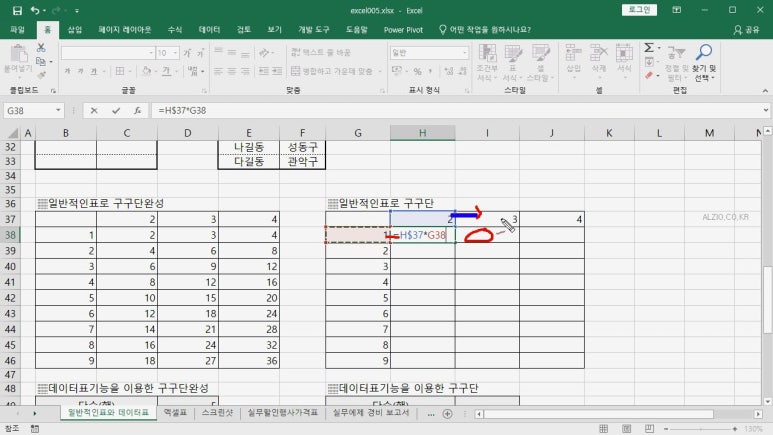This screenshot has width=773, height=435.
Task: Click the 공유 share button
Action: pyautogui.click(x=746, y=30)
